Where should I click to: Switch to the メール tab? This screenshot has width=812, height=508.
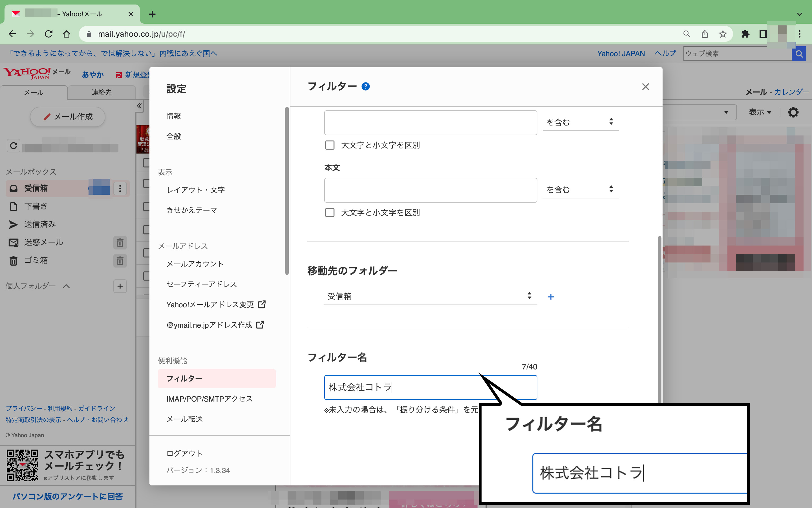click(34, 92)
